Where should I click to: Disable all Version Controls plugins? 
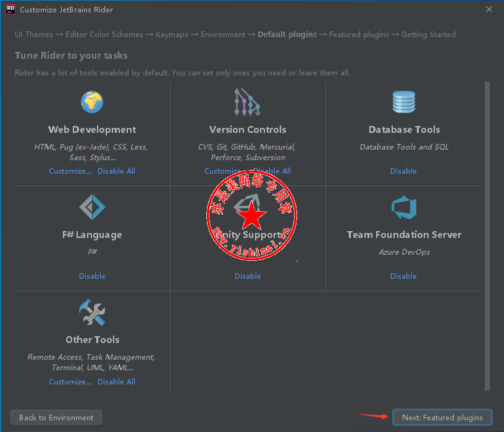click(272, 171)
